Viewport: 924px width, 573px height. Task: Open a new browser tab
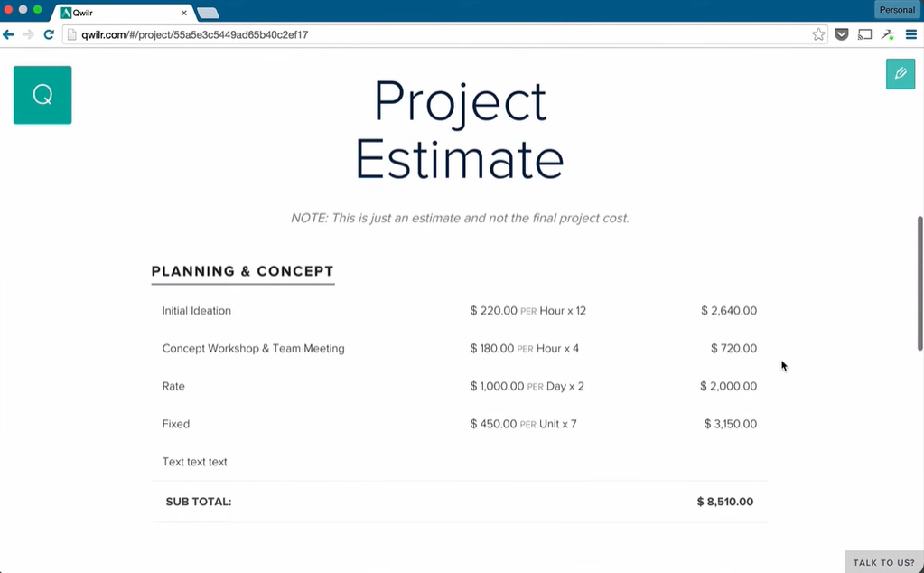[x=210, y=13]
